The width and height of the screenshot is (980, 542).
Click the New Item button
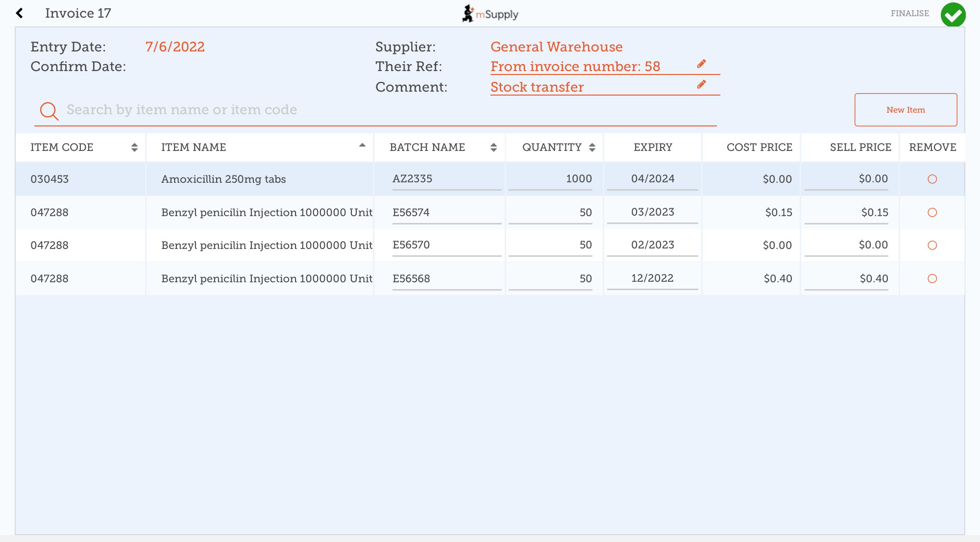(905, 110)
